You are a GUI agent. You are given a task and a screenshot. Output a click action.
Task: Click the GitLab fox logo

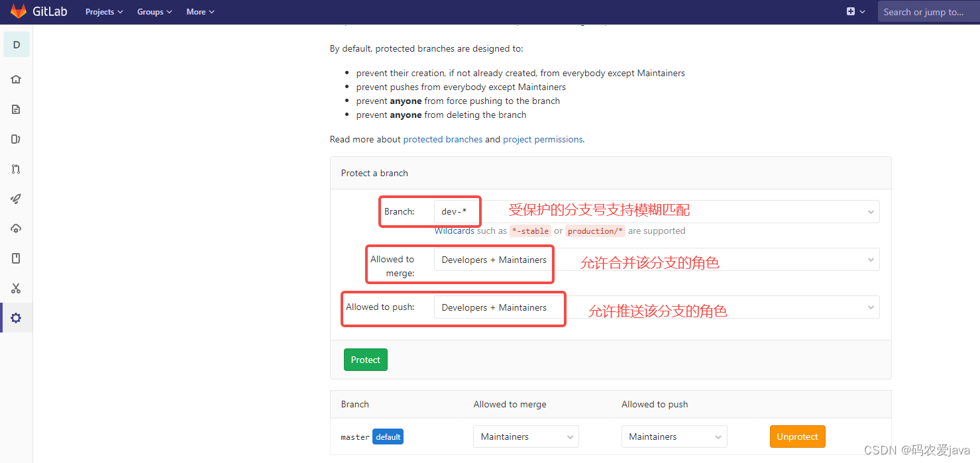click(18, 11)
